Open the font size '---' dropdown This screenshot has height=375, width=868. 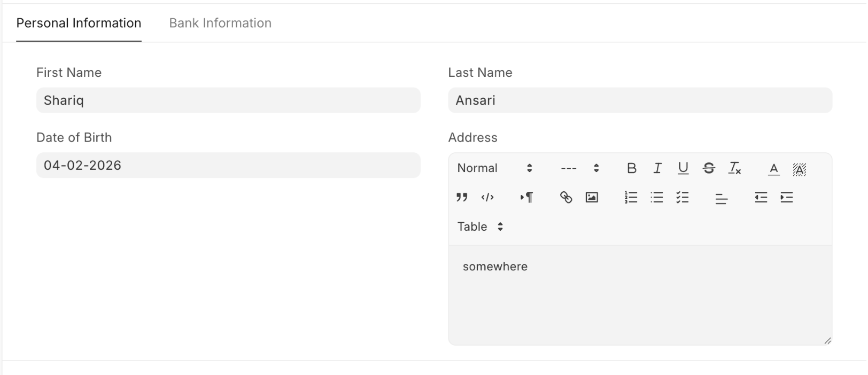tap(580, 168)
